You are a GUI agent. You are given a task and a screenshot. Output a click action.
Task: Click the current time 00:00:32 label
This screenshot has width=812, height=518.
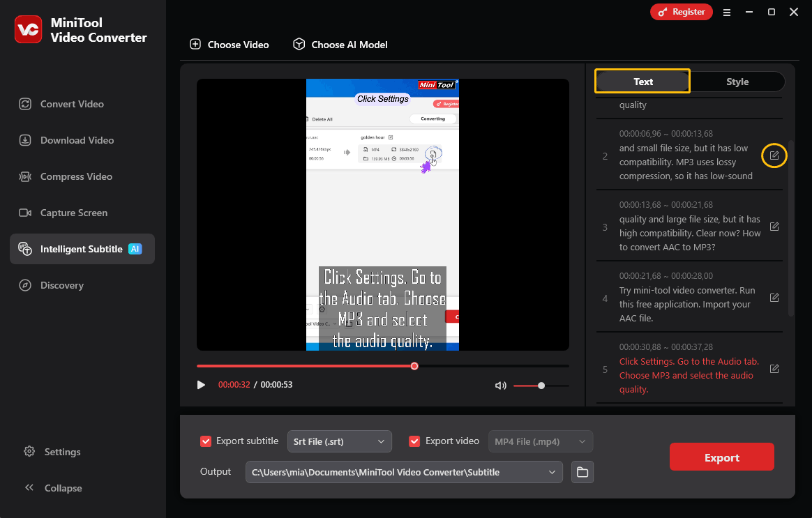pyautogui.click(x=234, y=385)
